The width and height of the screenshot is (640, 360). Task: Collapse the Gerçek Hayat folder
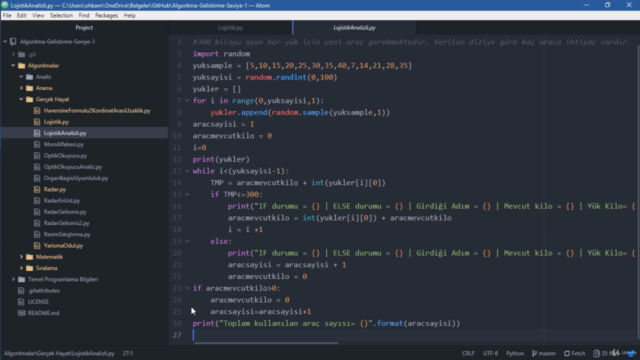21,99
